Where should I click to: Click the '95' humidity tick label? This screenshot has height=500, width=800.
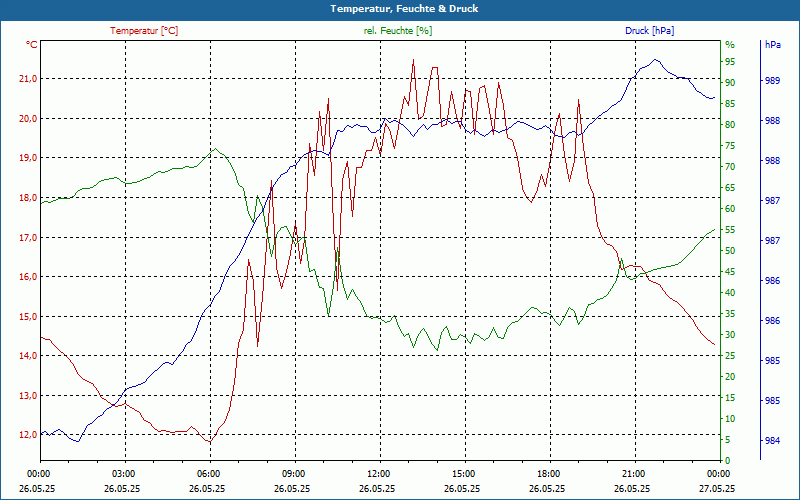tap(730, 62)
